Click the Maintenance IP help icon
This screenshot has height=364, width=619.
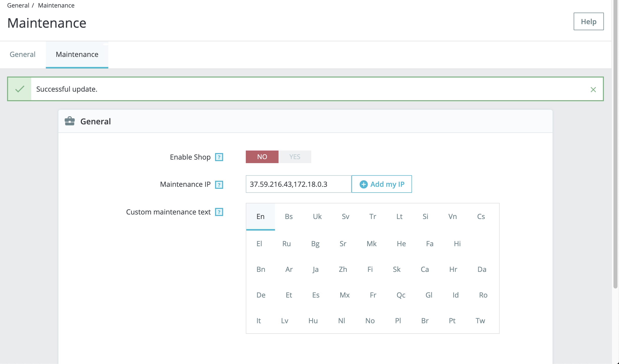[x=219, y=185]
